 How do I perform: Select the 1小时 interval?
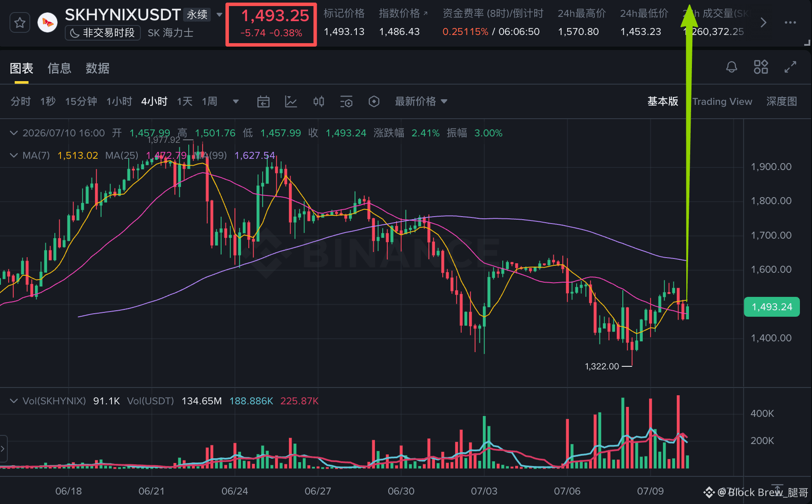click(119, 101)
